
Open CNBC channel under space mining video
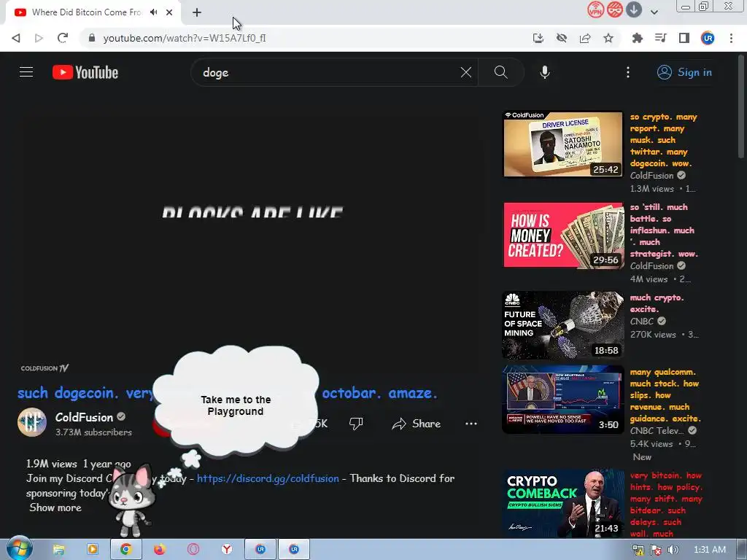(642, 322)
